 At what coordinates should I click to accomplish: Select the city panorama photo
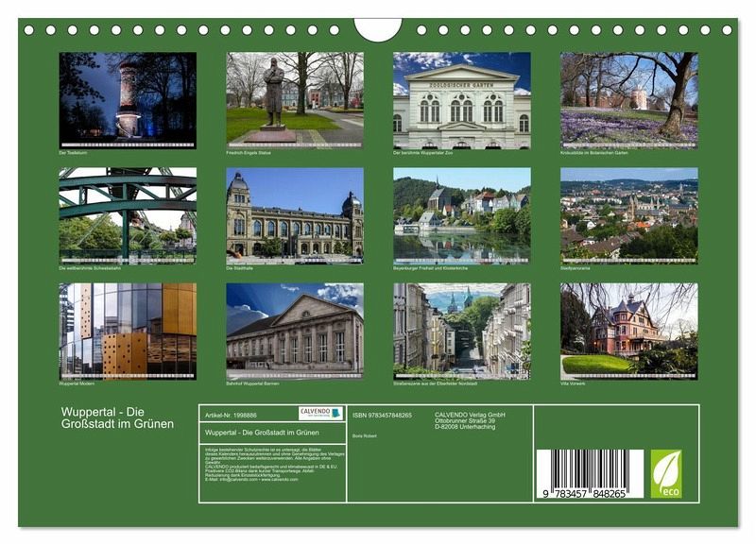click(x=629, y=216)
